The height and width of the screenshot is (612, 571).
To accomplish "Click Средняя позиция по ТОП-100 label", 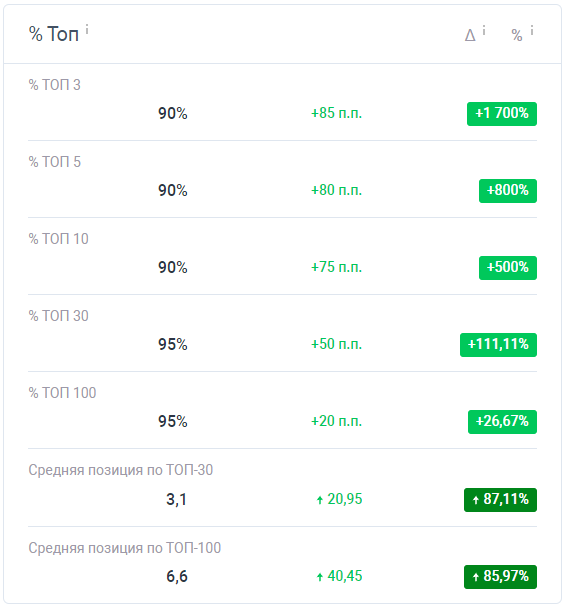I will coord(125,548).
